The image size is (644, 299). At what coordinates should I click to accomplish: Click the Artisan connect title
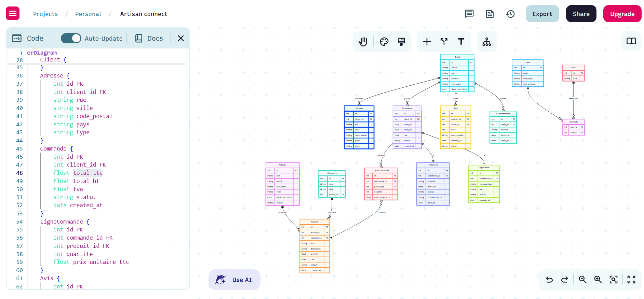(144, 14)
